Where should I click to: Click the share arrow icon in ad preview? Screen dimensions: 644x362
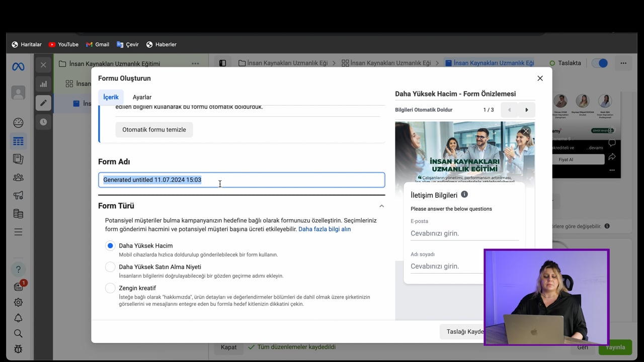[x=612, y=157]
